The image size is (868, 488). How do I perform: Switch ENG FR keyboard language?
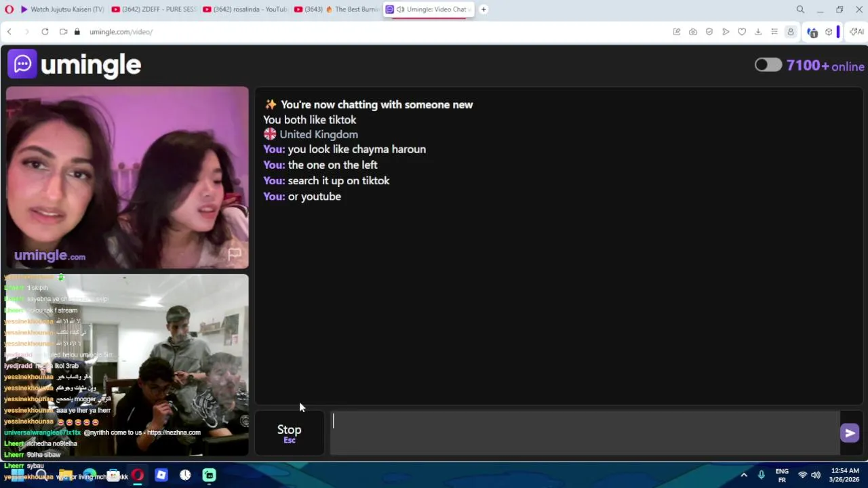tap(782, 475)
